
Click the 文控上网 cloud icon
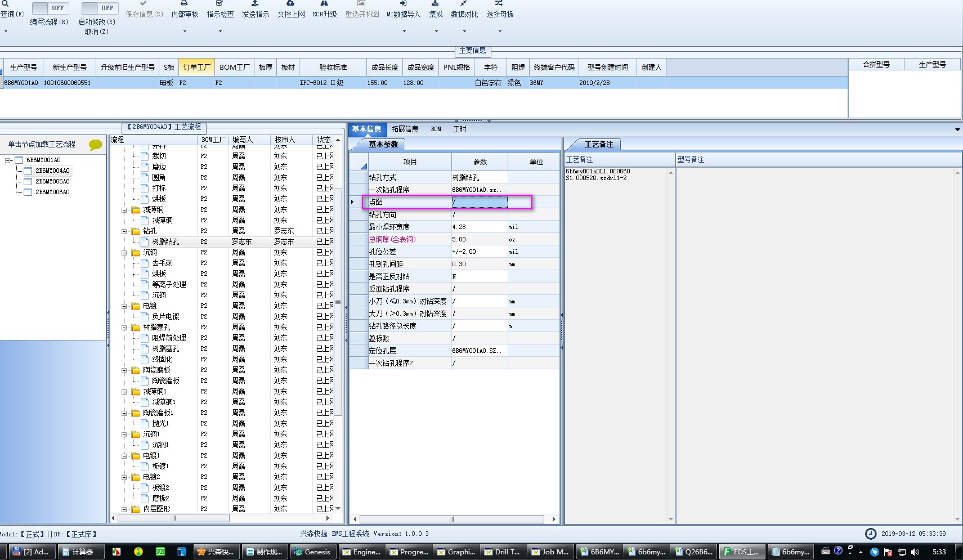[290, 3]
